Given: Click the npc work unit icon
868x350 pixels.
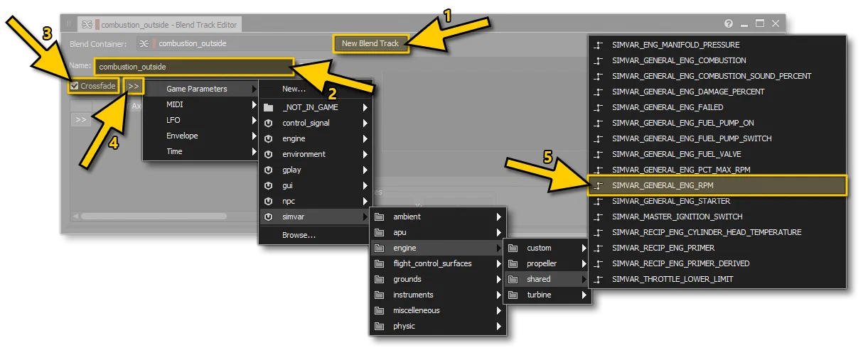Looking at the screenshot, I should 268,201.
